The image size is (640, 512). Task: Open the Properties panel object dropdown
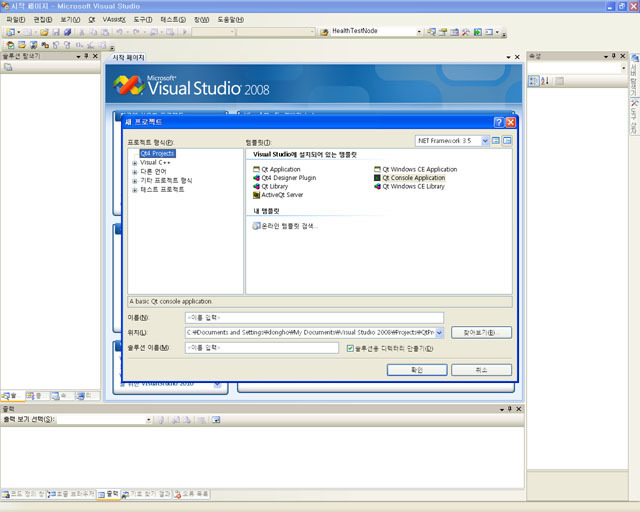[623, 68]
